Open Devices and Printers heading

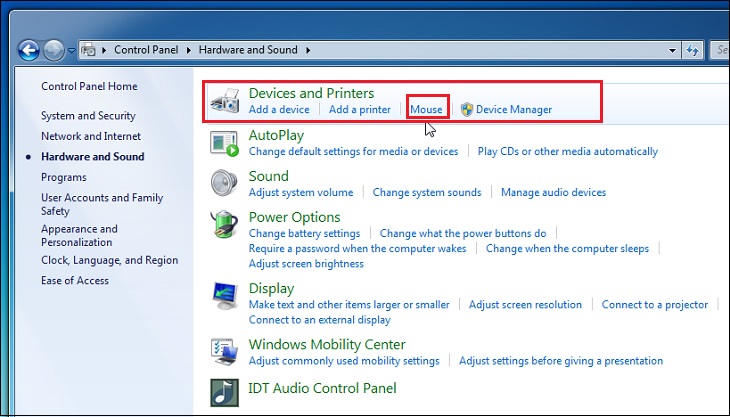click(x=311, y=93)
